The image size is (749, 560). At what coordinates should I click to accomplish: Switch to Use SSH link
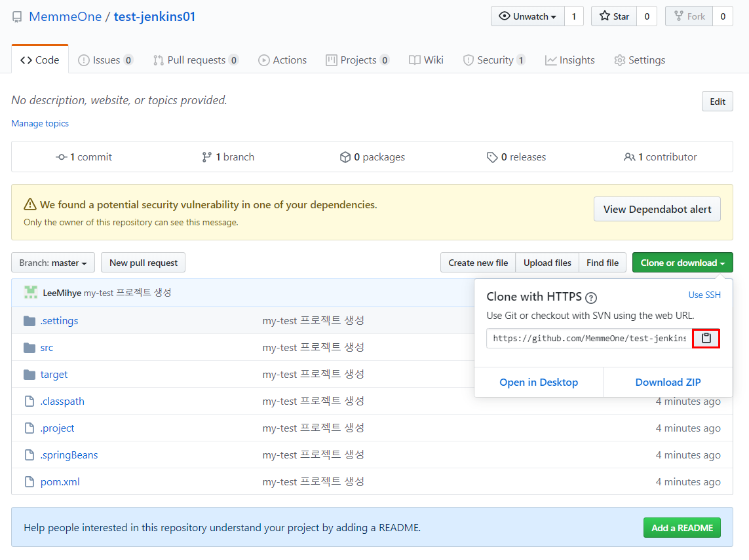704,295
